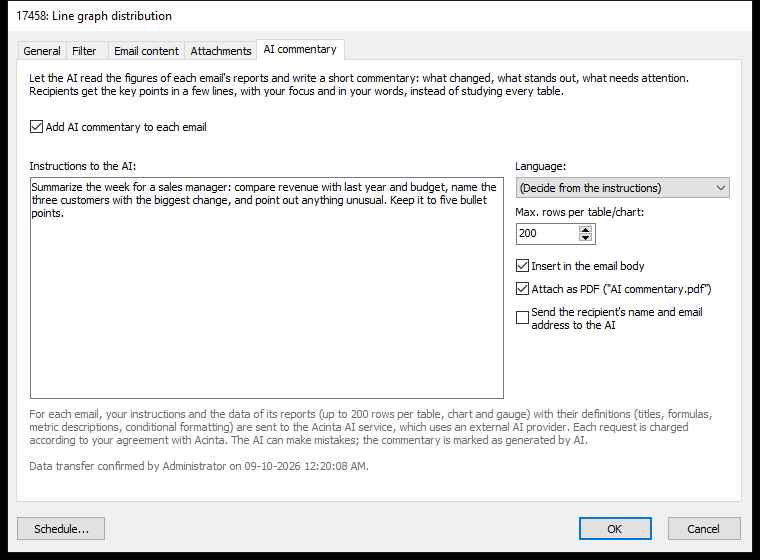Dismiss the dialog with Cancel

coord(704,528)
